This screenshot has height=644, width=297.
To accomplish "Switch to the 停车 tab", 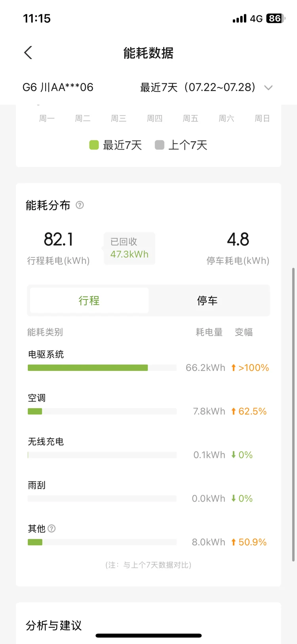I will pyautogui.click(x=207, y=301).
